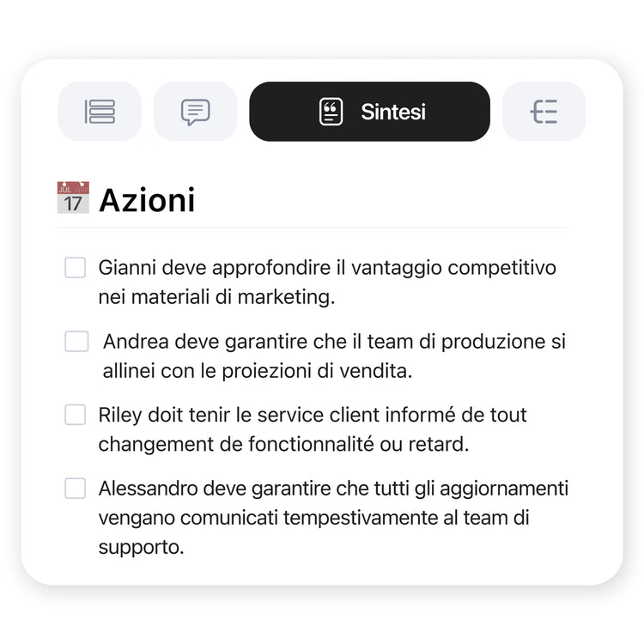
Task: Click the name Andrea in second action
Action: (136, 342)
